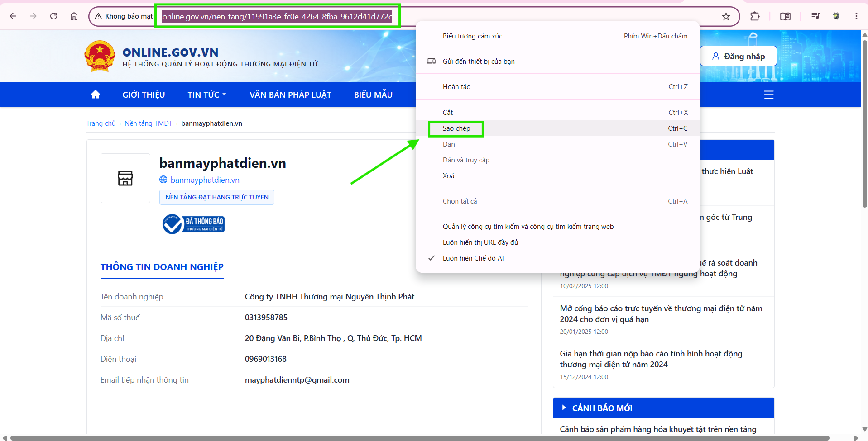Open browser three-dot menu
The height and width of the screenshot is (441, 868).
[856, 16]
